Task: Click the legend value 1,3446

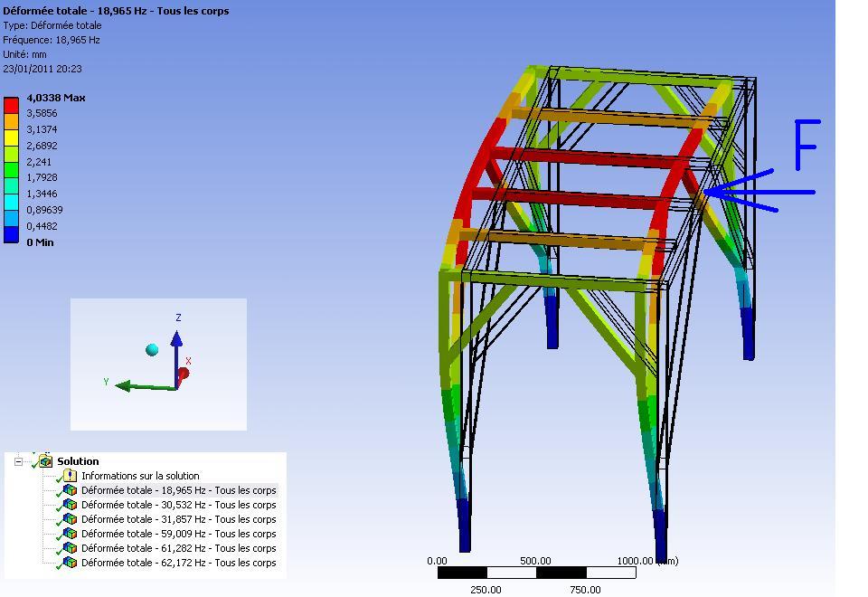Action: click(42, 194)
